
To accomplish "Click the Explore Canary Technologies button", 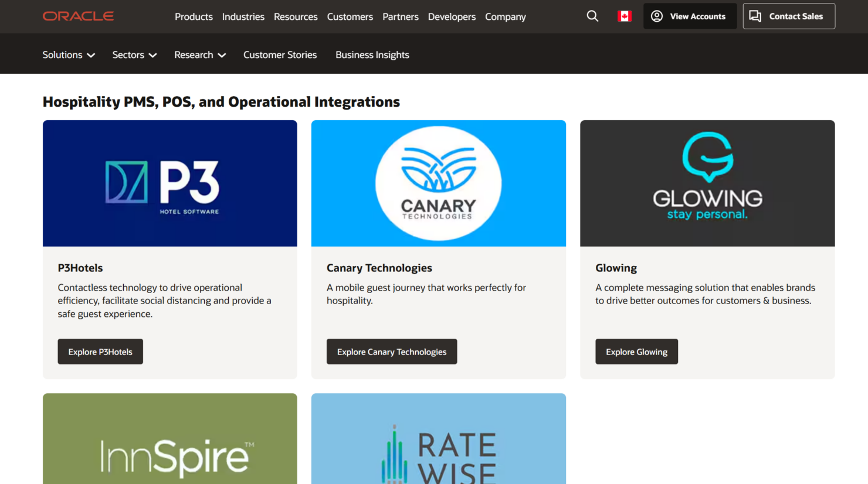I will (x=391, y=352).
